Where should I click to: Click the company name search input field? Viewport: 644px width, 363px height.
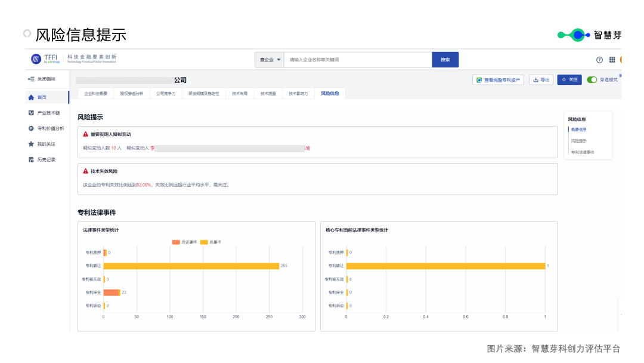[x=358, y=60]
